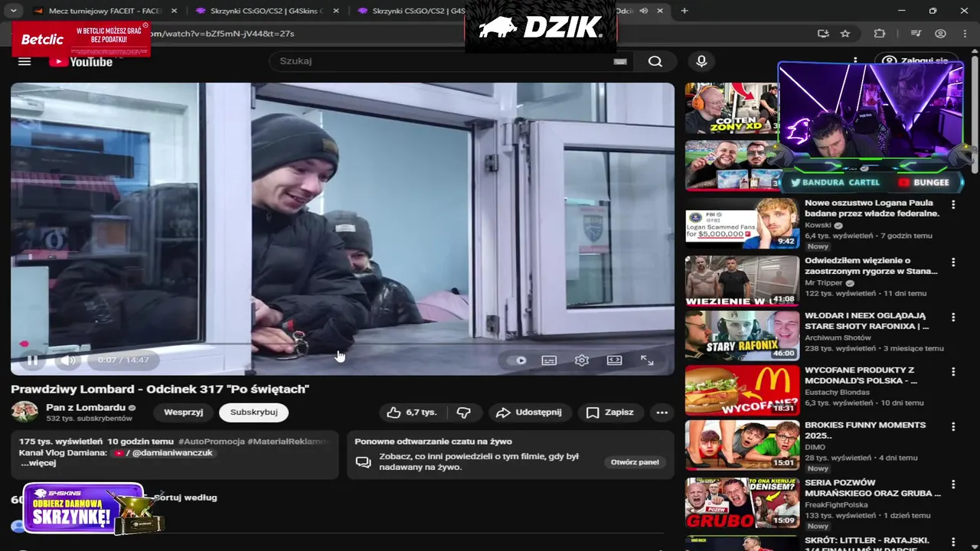
Task: Turn on subtitles with the captions icon
Action: click(549, 360)
